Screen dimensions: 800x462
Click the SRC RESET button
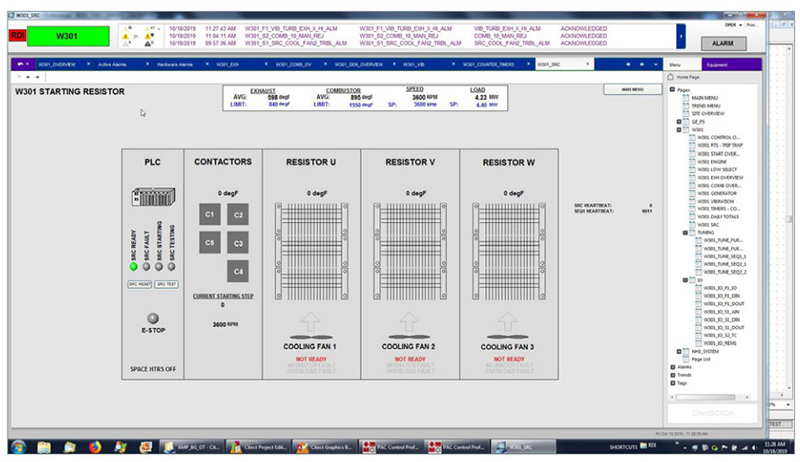(x=140, y=284)
